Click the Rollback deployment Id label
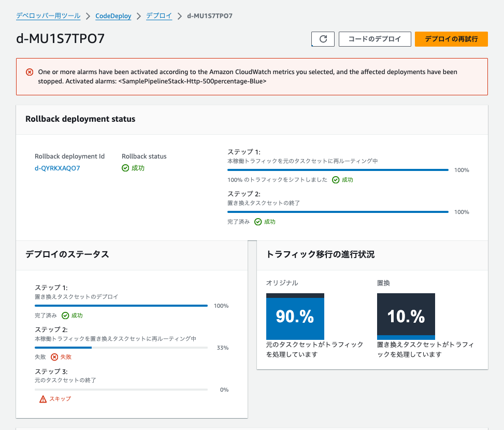The image size is (504, 430). pyautogui.click(x=70, y=156)
